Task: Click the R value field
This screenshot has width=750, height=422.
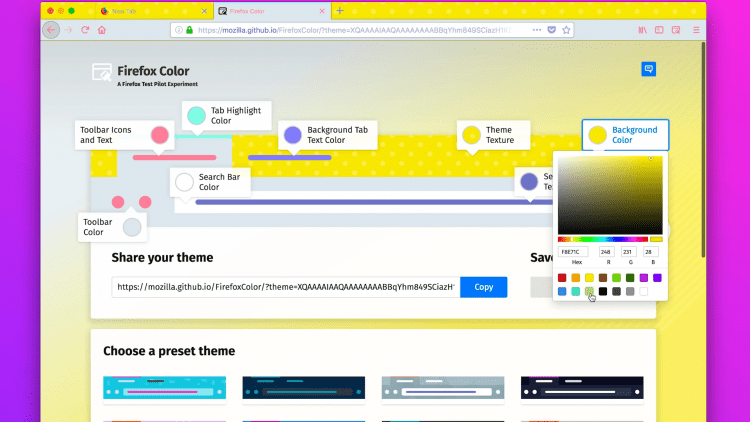Action: pos(607,252)
